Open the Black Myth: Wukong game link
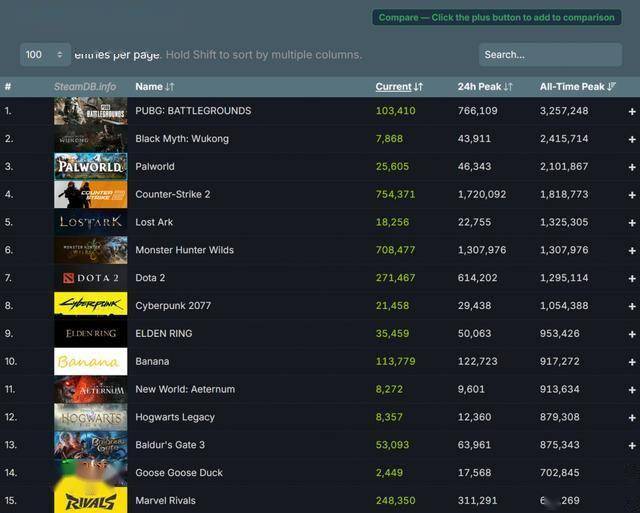 click(182, 139)
